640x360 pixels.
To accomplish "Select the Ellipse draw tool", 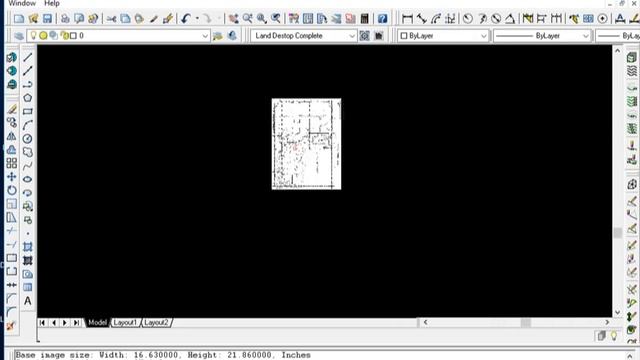I will pos(27,179).
